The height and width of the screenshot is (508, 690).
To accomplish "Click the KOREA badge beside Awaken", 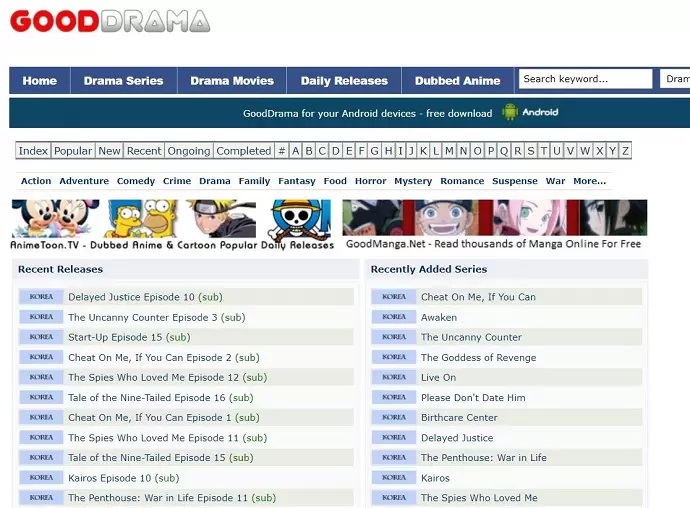I will click(x=394, y=317).
